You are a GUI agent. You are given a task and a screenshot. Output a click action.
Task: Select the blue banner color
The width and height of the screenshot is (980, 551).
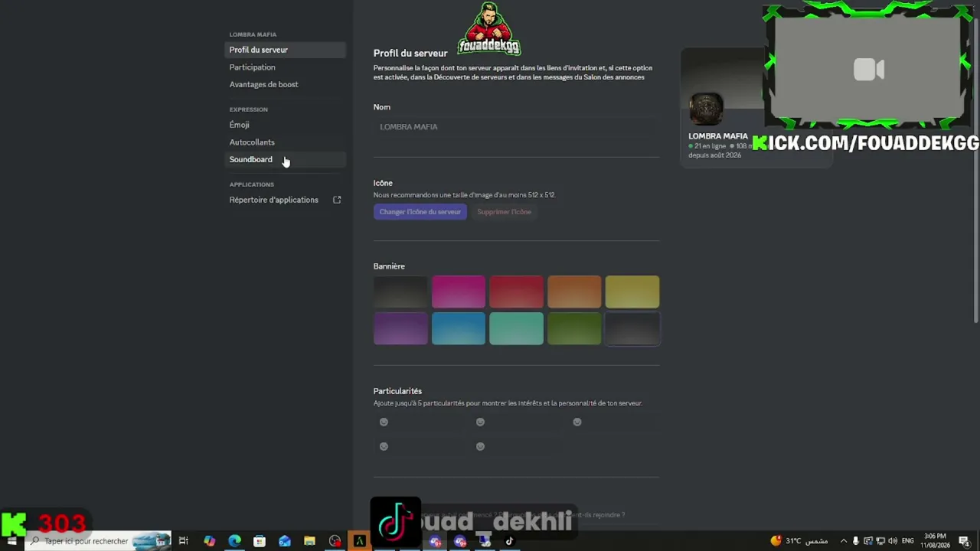(x=459, y=328)
